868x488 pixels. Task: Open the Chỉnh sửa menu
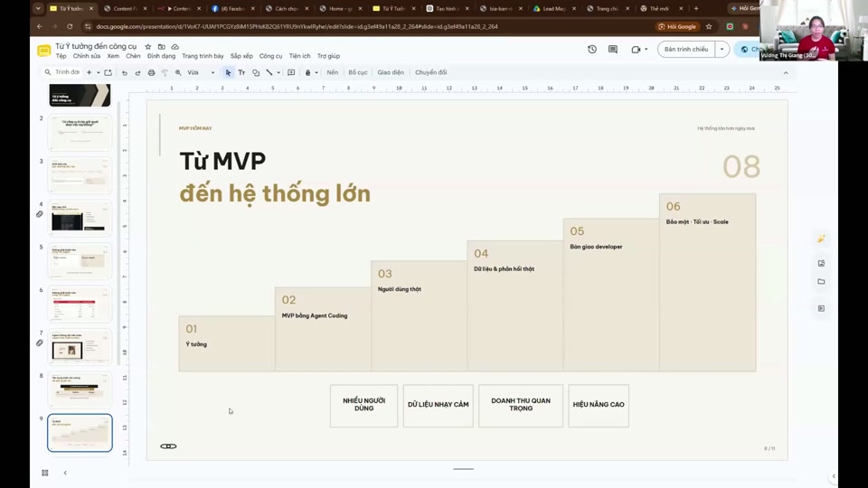tap(87, 56)
